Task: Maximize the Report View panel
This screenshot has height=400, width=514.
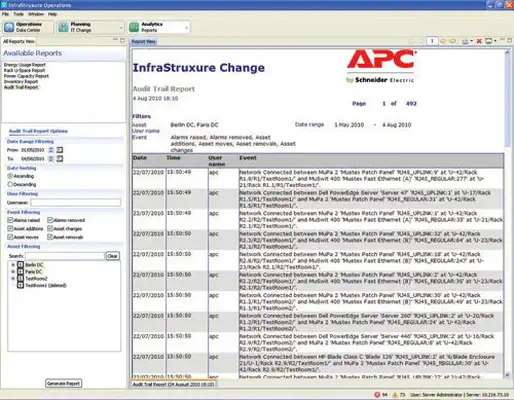Action: coord(510,40)
